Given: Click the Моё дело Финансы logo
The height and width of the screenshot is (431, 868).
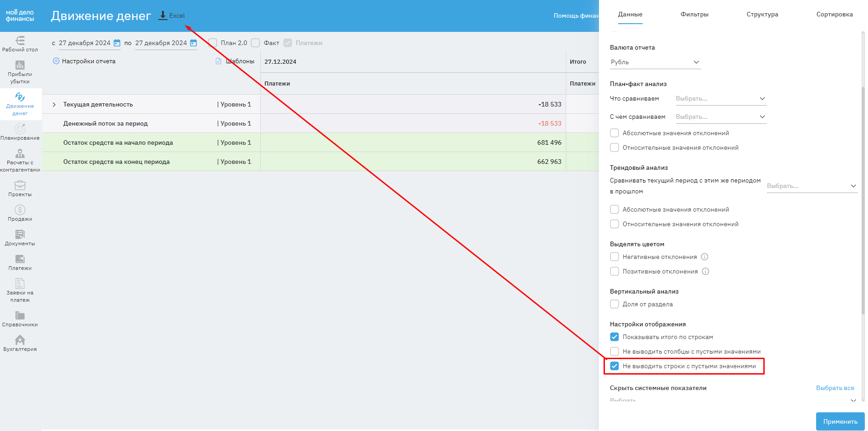Looking at the screenshot, I should (20, 16).
